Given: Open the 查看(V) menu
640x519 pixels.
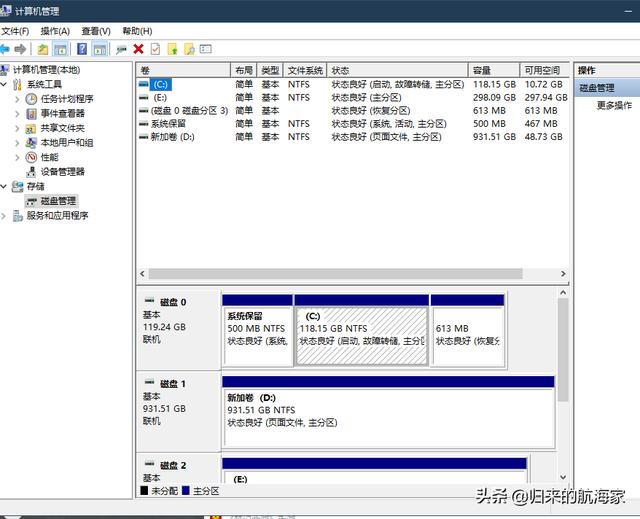Looking at the screenshot, I should coord(96,31).
